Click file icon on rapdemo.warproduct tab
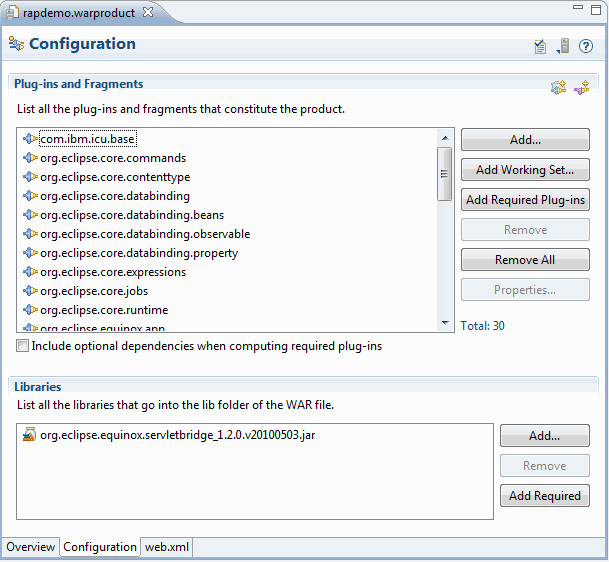 pyautogui.click(x=12, y=12)
